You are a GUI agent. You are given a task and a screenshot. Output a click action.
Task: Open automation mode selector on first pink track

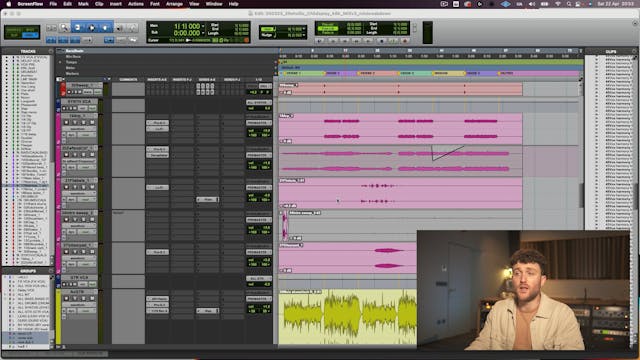coord(86,134)
